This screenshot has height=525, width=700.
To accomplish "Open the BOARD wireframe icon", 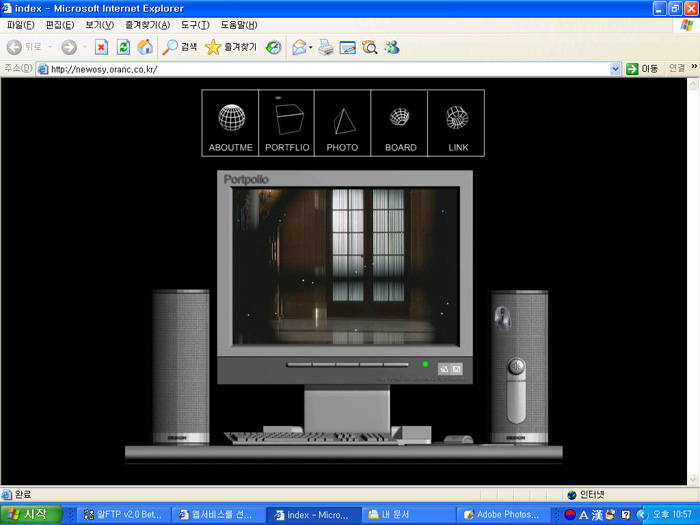I will [x=400, y=118].
